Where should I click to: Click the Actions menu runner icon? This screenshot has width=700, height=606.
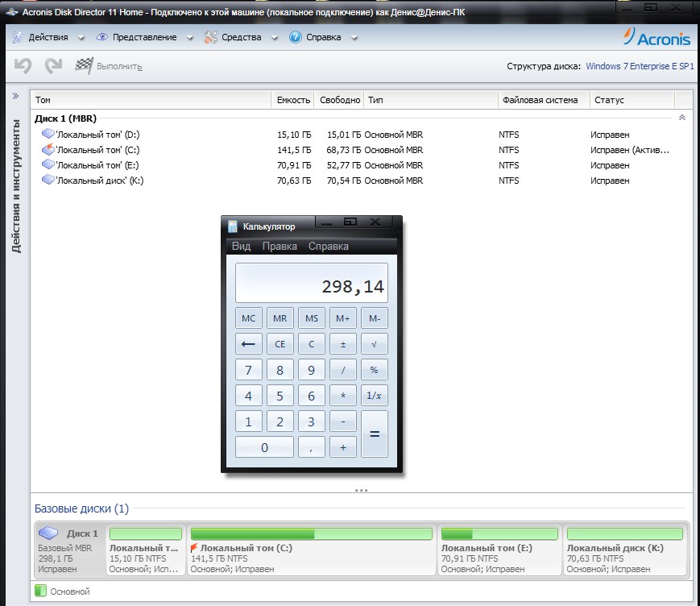(x=18, y=37)
